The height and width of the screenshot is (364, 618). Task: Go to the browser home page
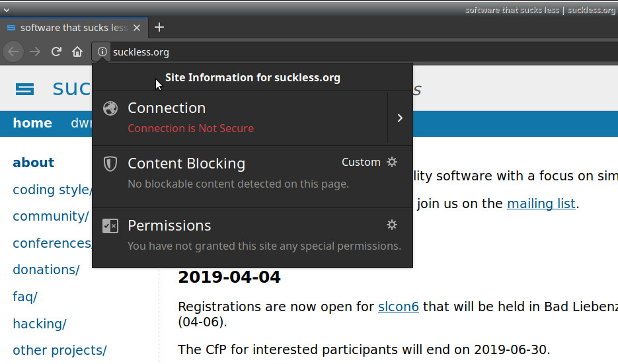tap(77, 52)
